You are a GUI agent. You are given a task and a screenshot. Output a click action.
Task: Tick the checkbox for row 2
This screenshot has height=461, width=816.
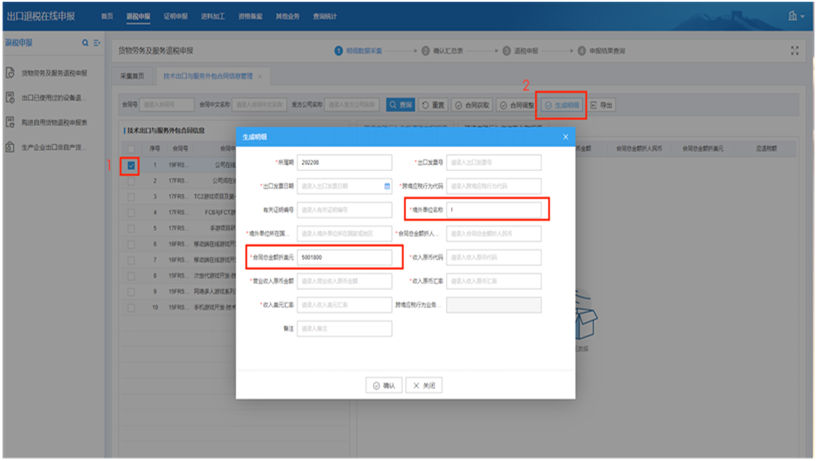tap(131, 181)
